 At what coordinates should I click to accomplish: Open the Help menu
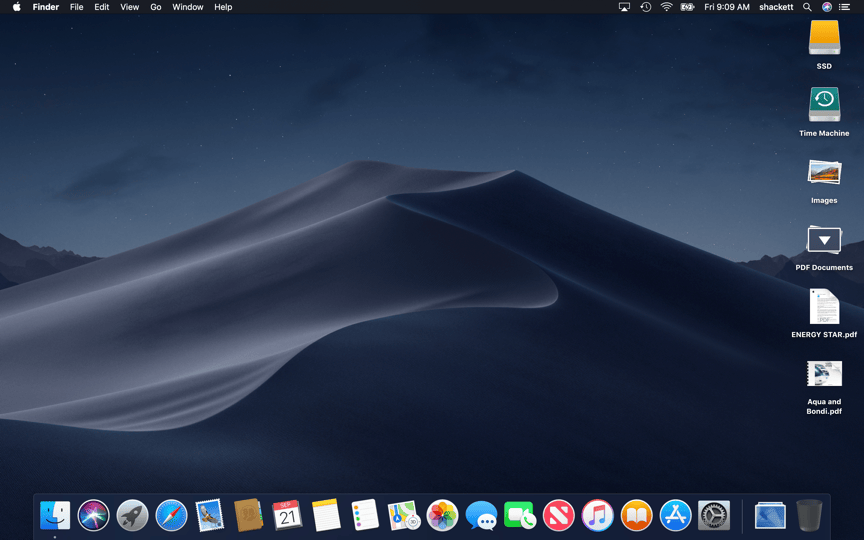(x=223, y=7)
